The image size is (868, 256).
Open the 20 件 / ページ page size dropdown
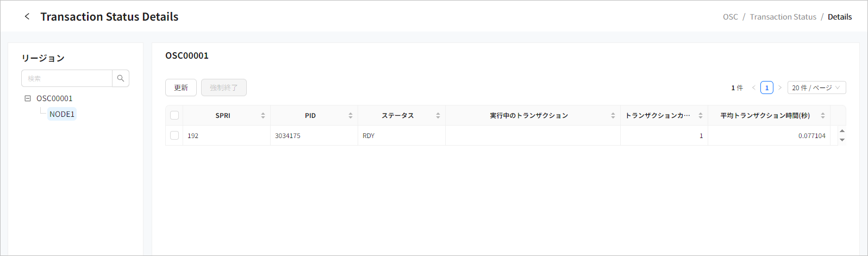pos(816,88)
